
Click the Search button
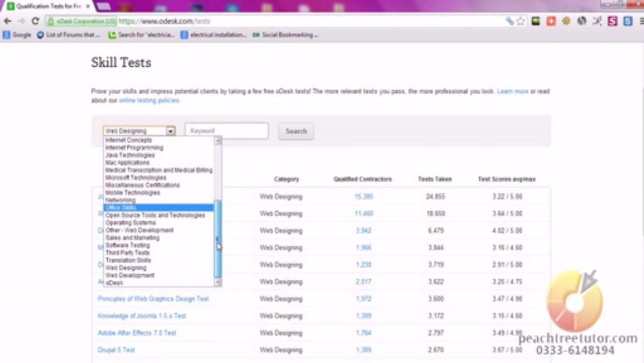tap(296, 131)
